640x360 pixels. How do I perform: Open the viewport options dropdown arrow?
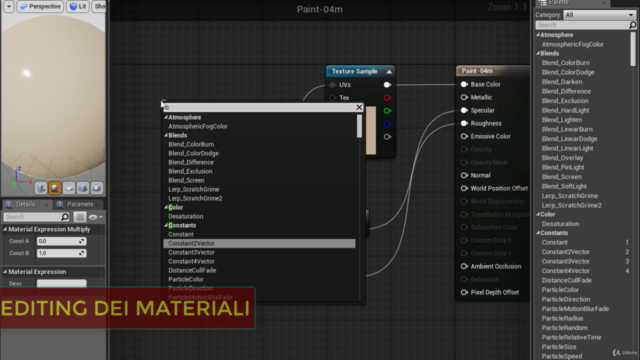[9, 7]
